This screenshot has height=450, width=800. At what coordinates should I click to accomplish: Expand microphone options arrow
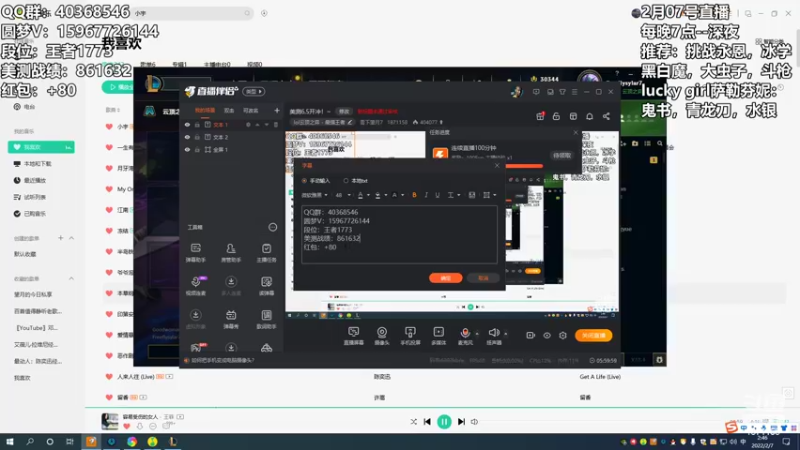tap(478, 334)
